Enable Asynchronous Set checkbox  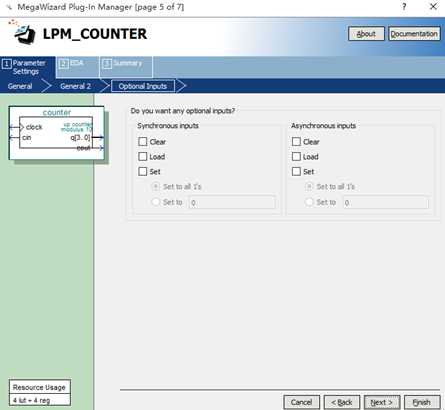296,172
